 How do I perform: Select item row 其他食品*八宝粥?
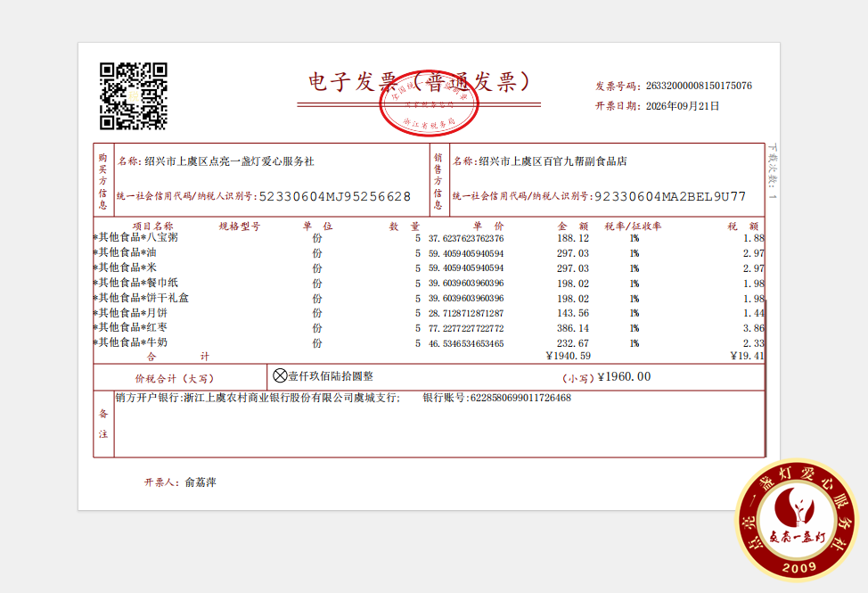tap(429, 238)
